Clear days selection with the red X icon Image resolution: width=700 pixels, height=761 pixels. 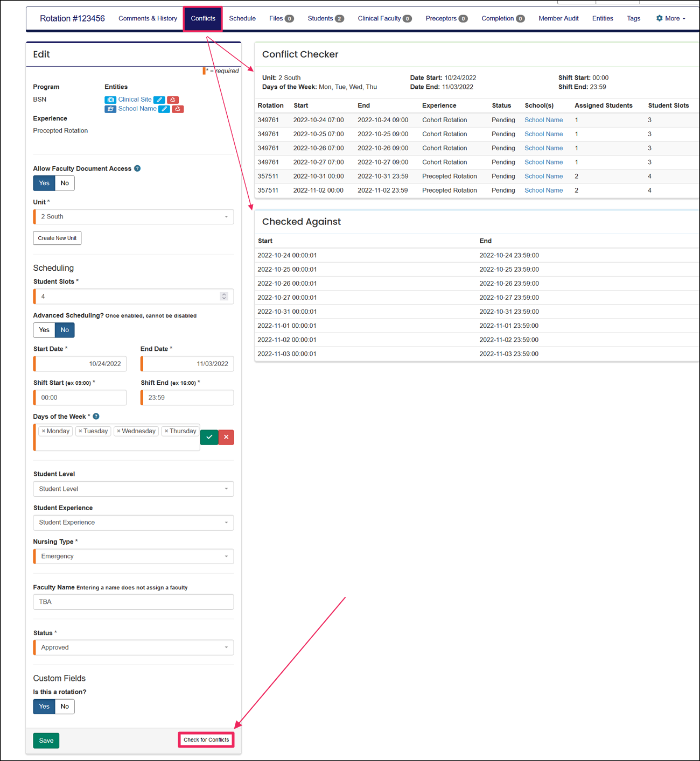point(226,437)
